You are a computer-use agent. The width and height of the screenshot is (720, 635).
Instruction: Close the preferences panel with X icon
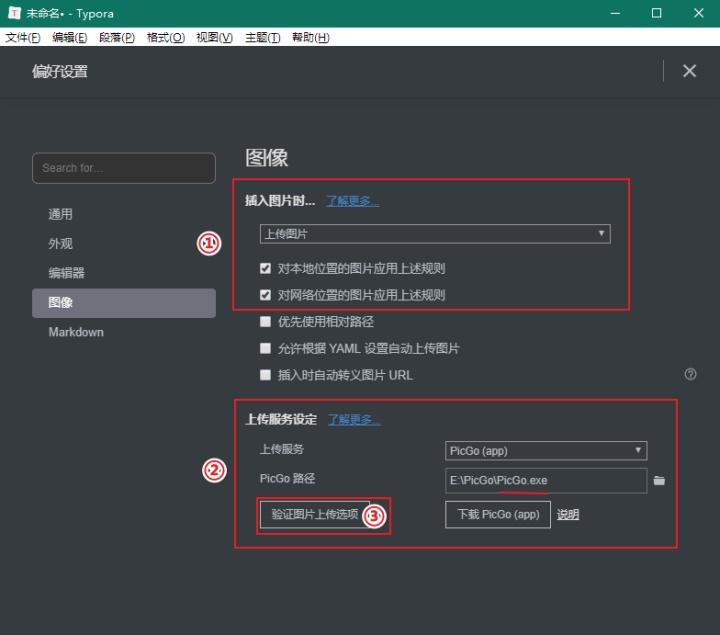pos(689,71)
